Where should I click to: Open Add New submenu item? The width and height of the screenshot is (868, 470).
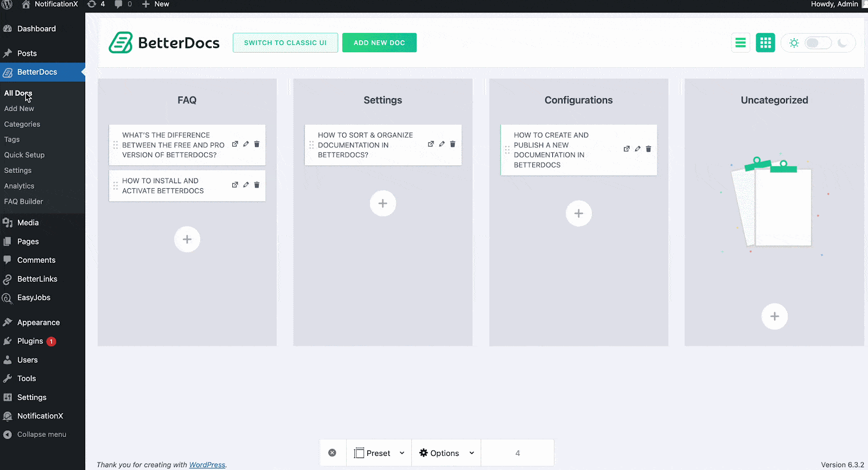pyautogui.click(x=19, y=108)
